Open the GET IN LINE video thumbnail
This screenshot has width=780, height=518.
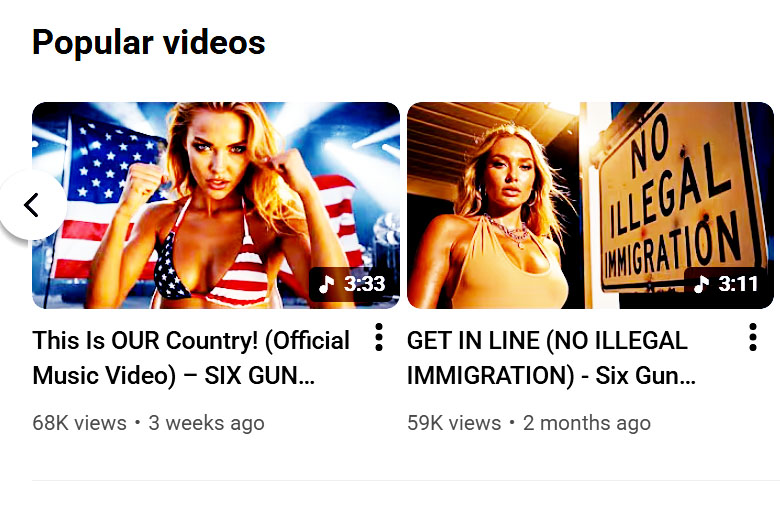(x=590, y=205)
